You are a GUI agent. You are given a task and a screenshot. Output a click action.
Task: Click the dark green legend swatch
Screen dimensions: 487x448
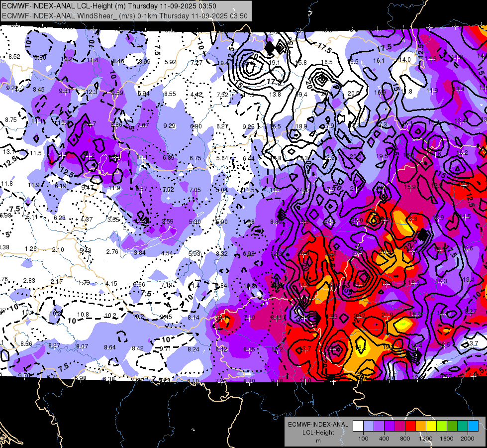click(452, 426)
